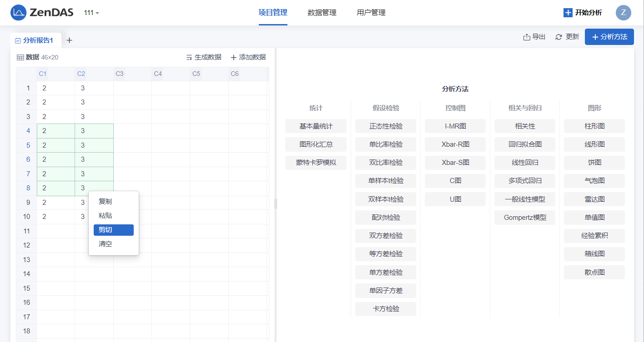This screenshot has height=342, width=644.
Task: Select Gompertz模型
Action: pos(525,218)
